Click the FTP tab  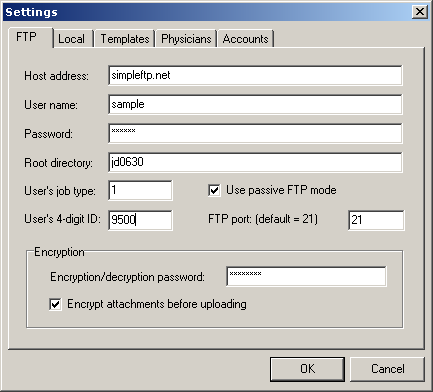tap(31, 37)
